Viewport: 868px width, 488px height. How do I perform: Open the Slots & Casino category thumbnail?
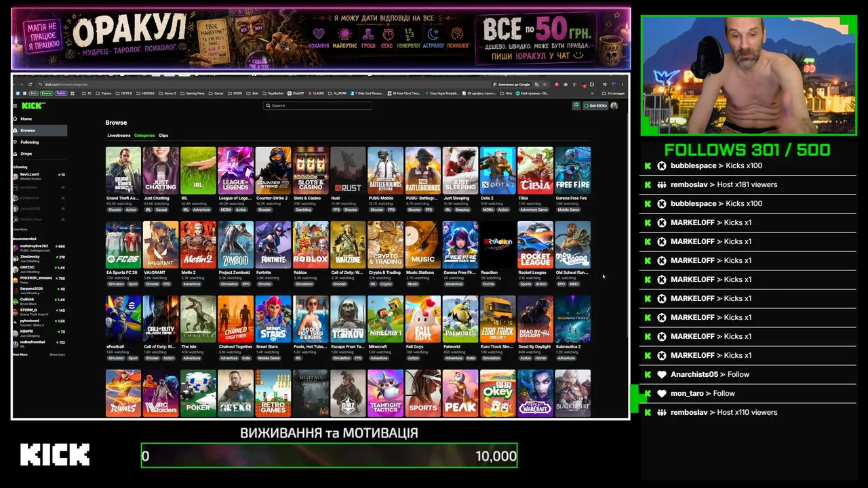pyautogui.click(x=311, y=170)
